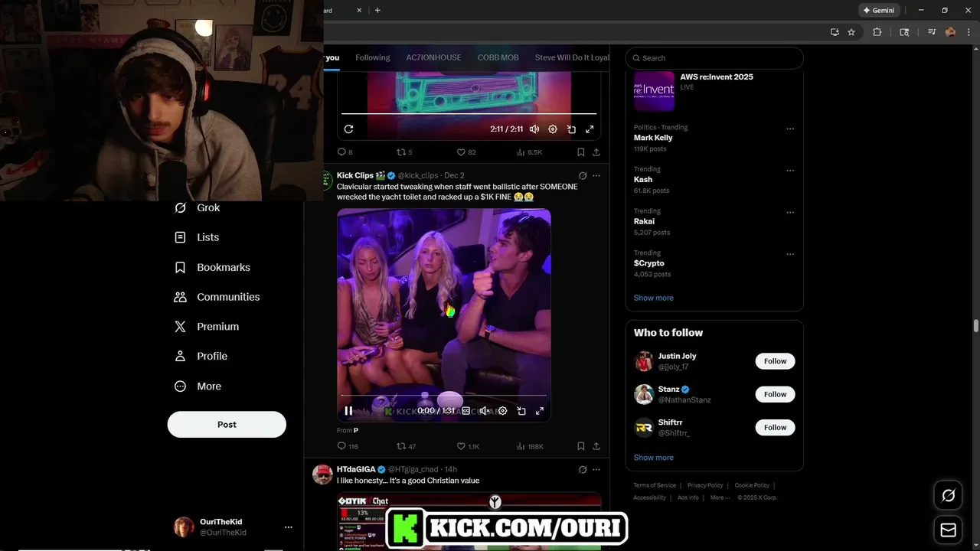This screenshot has height=551, width=980.
Task: Open Kick Clips video settings gear
Action: pyautogui.click(x=502, y=411)
